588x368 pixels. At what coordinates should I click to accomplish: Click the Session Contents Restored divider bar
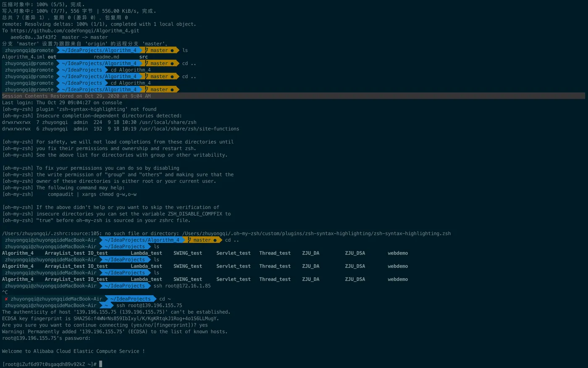click(293, 96)
